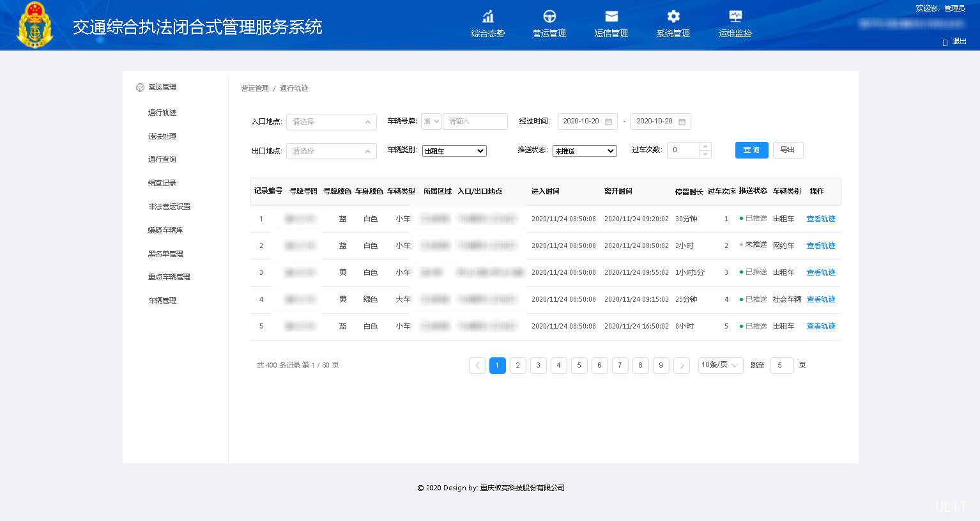Click the blue 查询 search button
This screenshot has width=980, height=521.
751,150
